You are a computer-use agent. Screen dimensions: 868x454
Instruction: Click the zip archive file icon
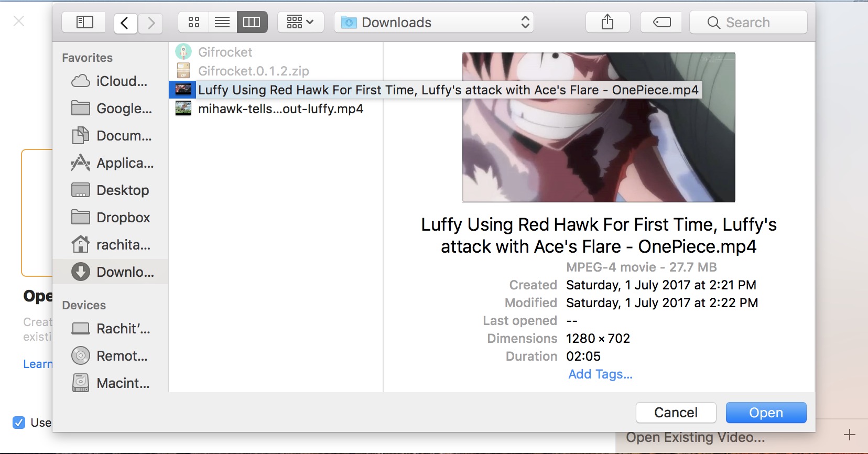pyautogui.click(x=183, y=70)
